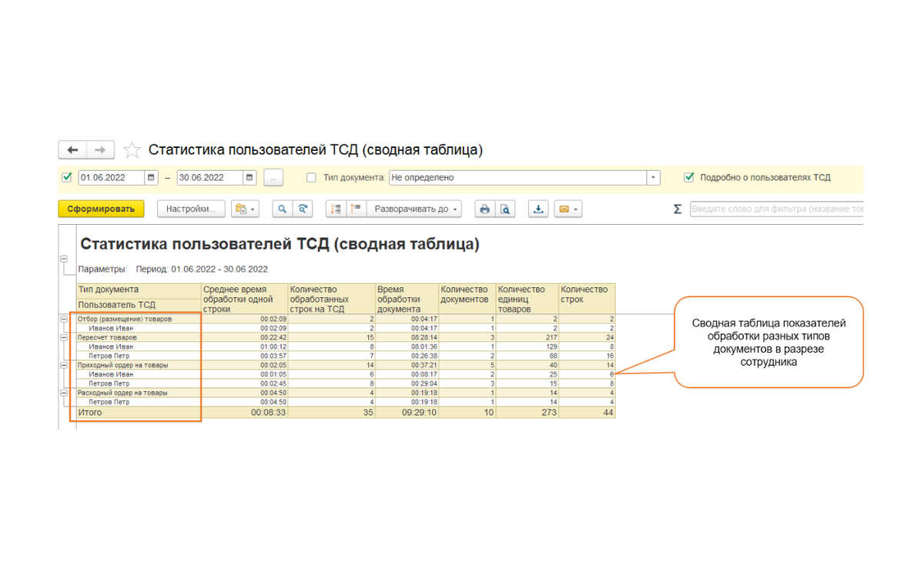Open the Разворачивать до dropdown
This screenshot has height=569, width=924.
(x=415, y=209)
